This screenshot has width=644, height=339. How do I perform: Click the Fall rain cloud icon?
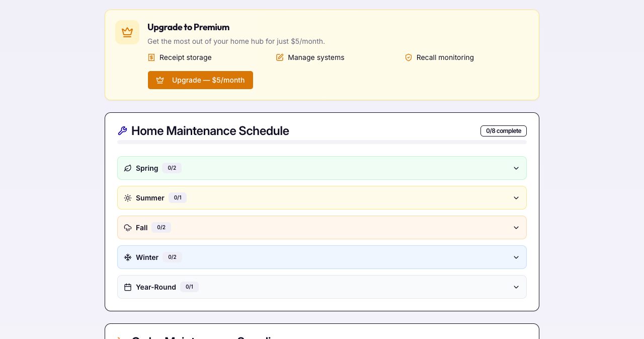click(x=128, y=228)
